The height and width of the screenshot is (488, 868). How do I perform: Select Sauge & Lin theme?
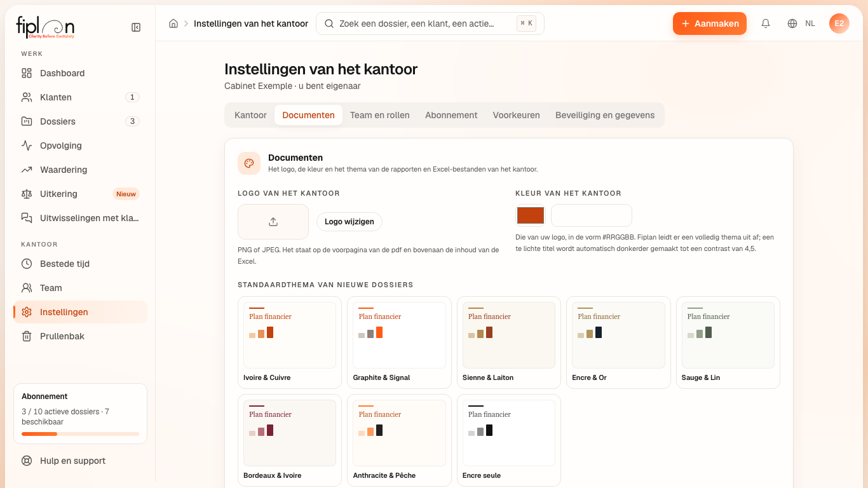click(728, 342)
